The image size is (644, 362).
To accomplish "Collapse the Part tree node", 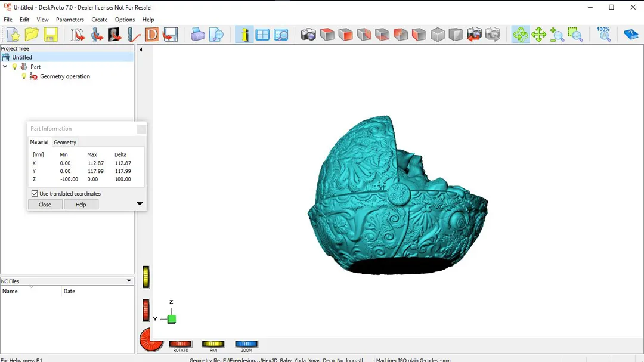I will [5, 67].
